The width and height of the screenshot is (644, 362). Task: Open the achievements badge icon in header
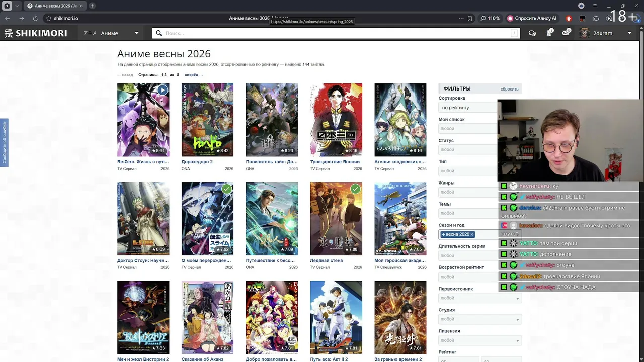tap(549, 33)
